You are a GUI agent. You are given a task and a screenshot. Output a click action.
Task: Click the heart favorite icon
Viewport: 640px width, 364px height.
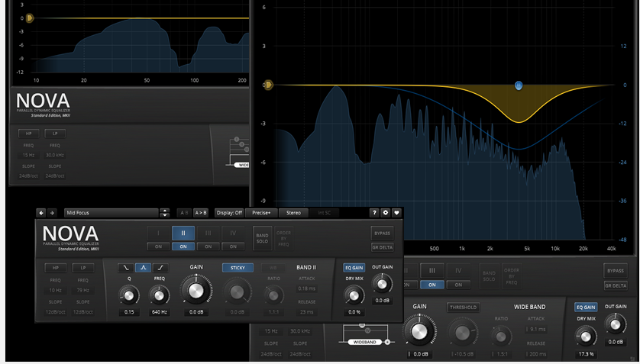396,213
